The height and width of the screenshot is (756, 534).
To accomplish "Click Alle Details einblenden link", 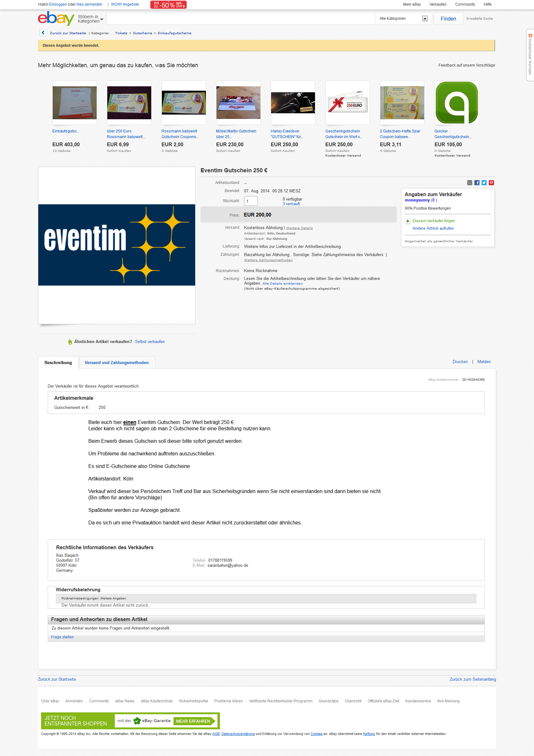I will [282, 283].
